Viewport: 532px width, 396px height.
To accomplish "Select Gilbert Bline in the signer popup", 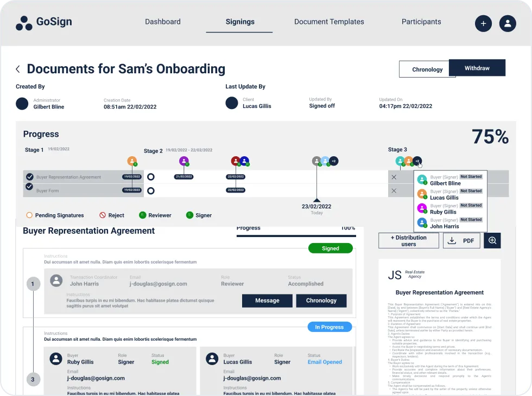I will click(445, 183).
